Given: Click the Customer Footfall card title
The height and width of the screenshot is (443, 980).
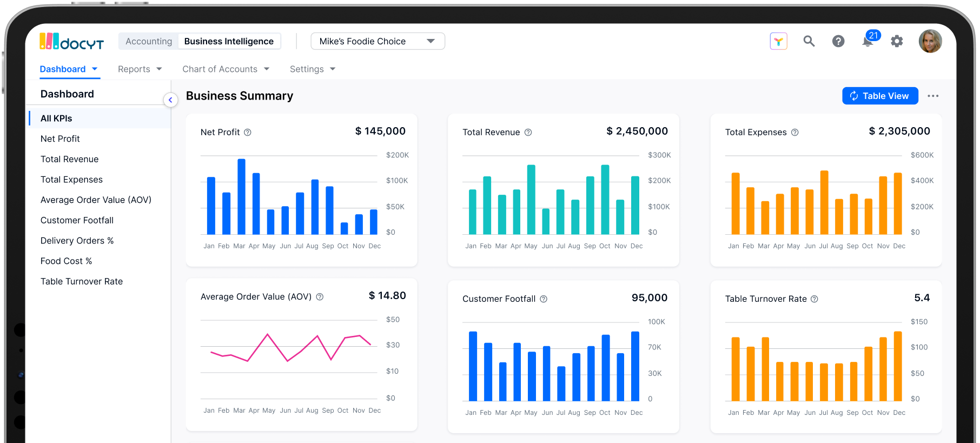Looking at the screenshot, I should pos(499,299).
